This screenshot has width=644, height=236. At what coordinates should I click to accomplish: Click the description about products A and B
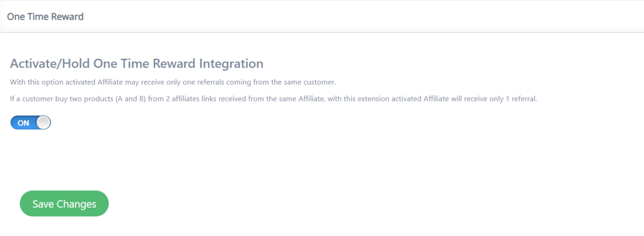(x=273, y=99)
